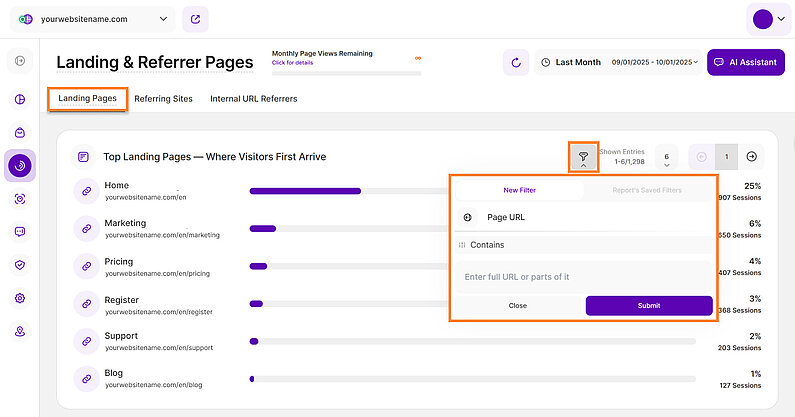Focus the URL filter text field
795x417 pixels.
point(584,276)
